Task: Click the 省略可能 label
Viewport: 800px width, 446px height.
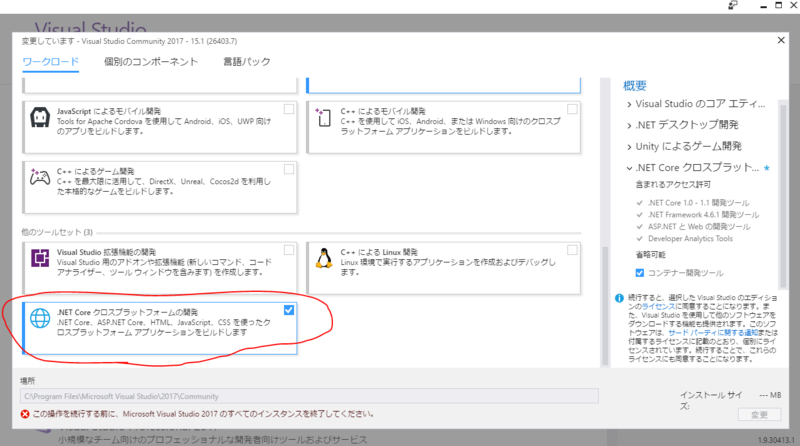Action: pyautogui.click(x=651, y=255)
